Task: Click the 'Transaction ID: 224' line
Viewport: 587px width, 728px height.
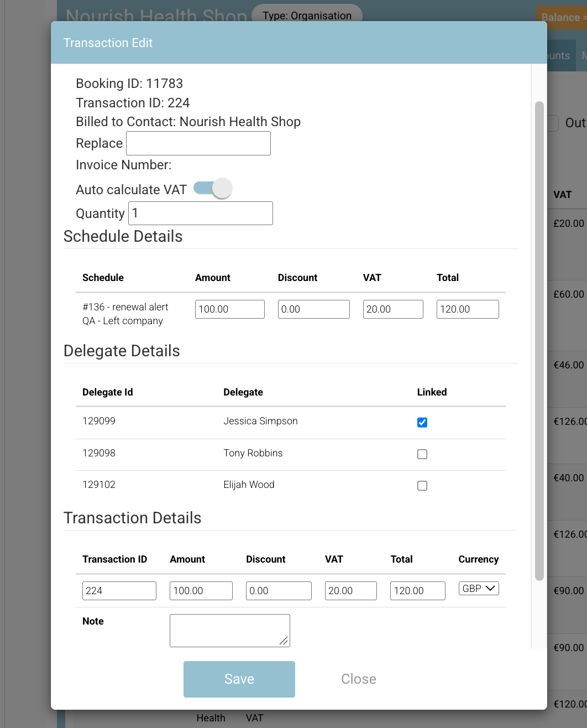Action: click(x=133, y=103)
